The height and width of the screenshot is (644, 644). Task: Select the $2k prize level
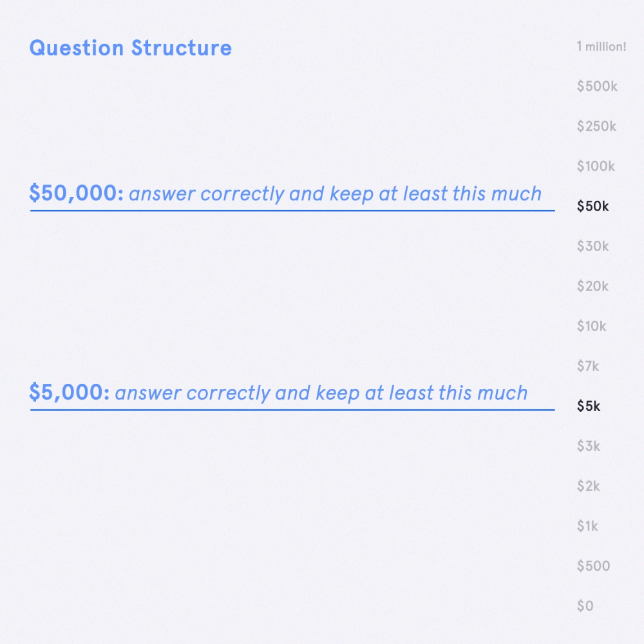coord(588,486)
